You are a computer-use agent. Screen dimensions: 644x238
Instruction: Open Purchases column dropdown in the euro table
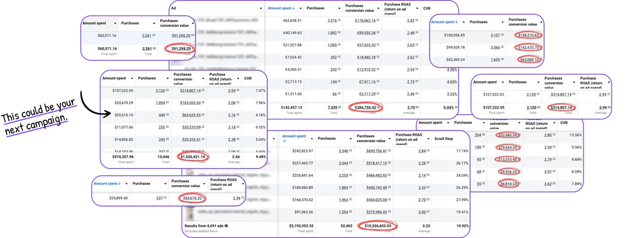point(339,8)
